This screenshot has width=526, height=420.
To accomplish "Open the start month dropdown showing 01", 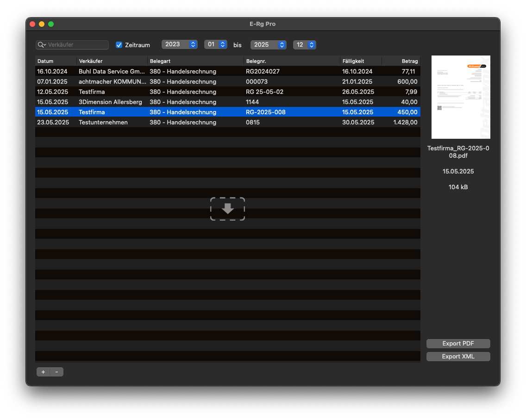I will pyautogui.click(x=216, y=44).
